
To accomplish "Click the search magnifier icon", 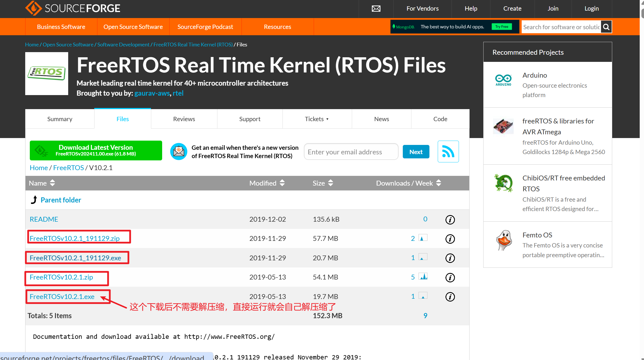I will click(606, 27).
